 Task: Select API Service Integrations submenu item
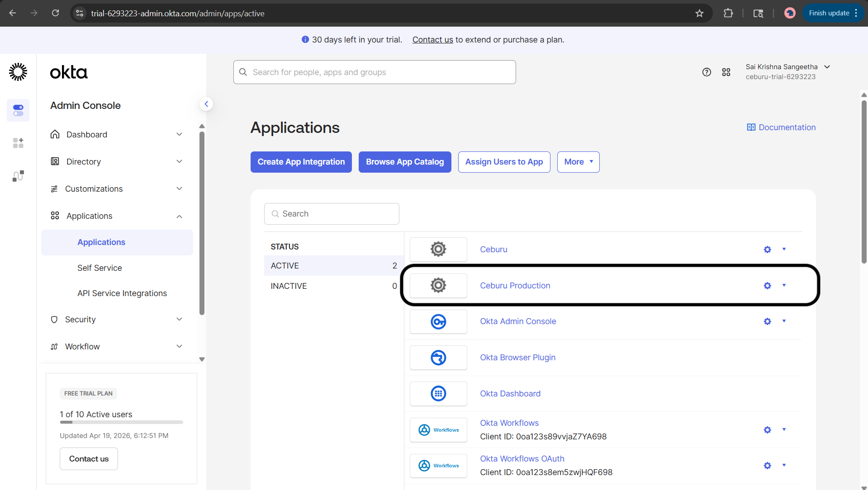click(x=122, y=293)
